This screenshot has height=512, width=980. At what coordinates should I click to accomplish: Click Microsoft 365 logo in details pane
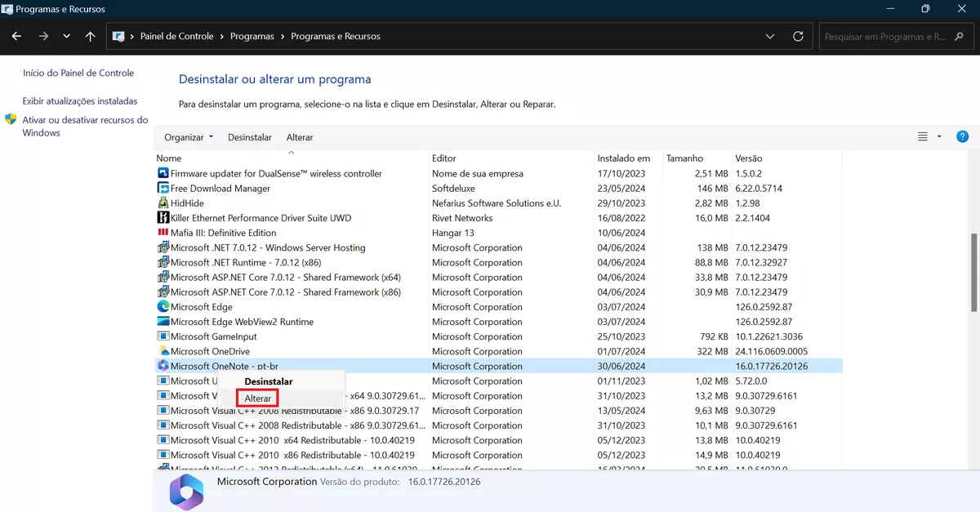click(x=186, y=492)
